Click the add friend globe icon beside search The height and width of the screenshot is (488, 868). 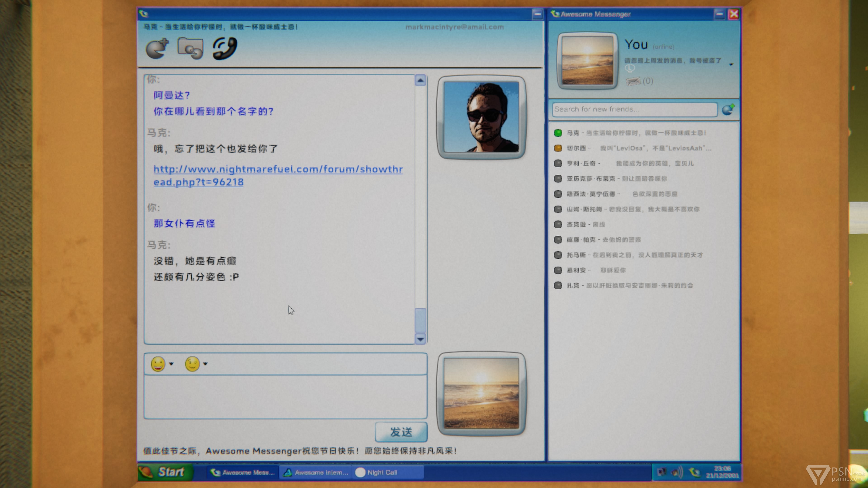click(x=728, y=109)
